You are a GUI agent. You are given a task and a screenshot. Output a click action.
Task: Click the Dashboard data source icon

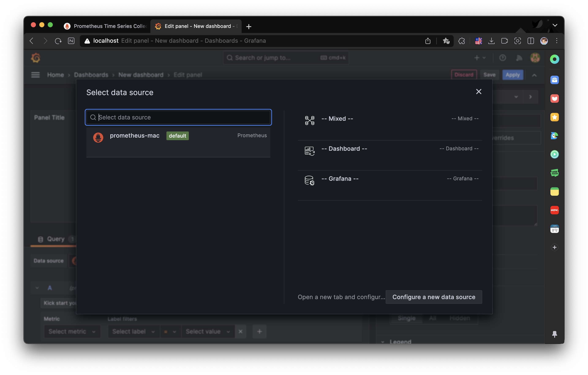pyautogui.click(x=309, y=151)
